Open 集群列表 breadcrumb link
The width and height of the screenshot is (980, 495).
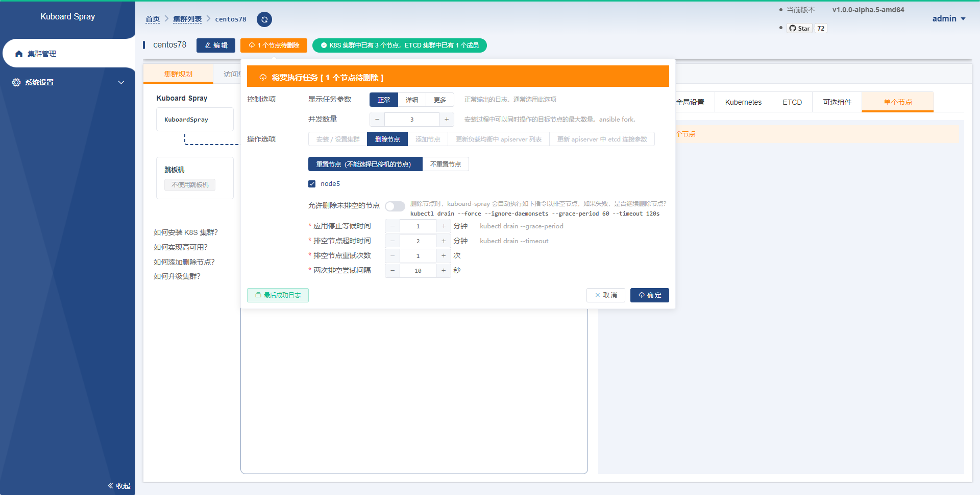[x=187, y=19]
